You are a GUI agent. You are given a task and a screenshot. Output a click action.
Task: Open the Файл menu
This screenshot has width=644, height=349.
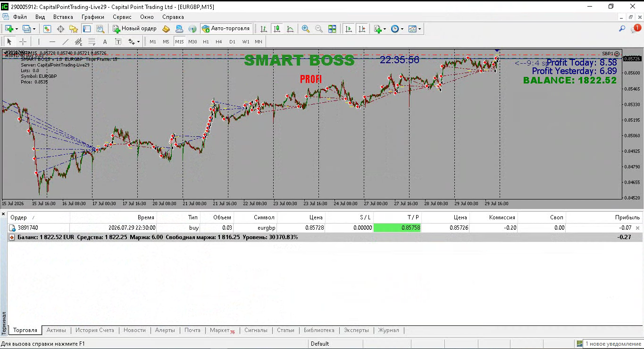tap(20, 17)
